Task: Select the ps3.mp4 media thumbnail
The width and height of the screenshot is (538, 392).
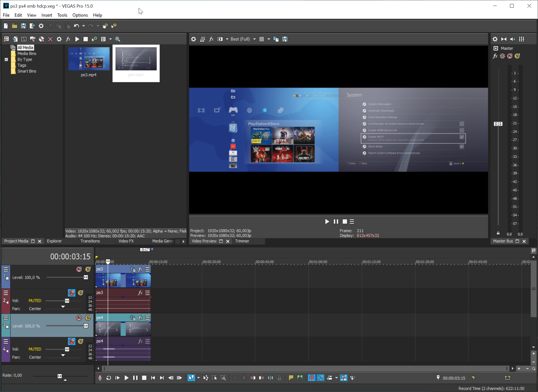Action: coord(89,59)
